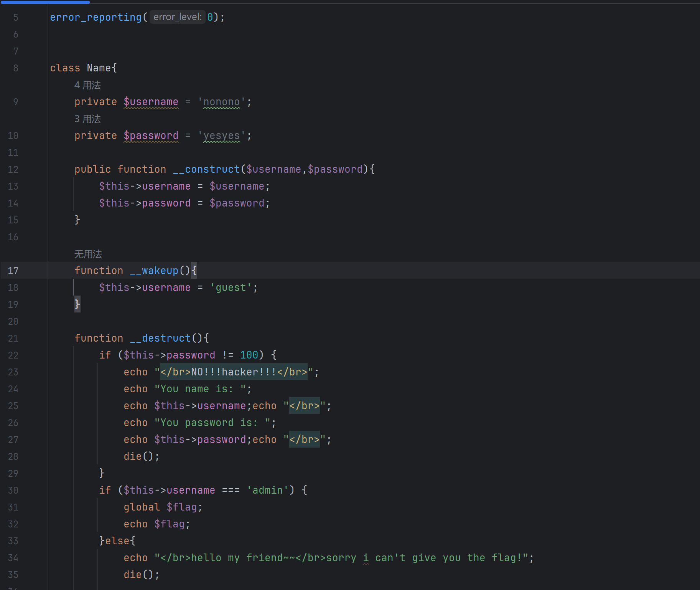700x590 pixels.
Task: Click the '无用法' hint above __wakeup
Action: coord(88,254)
